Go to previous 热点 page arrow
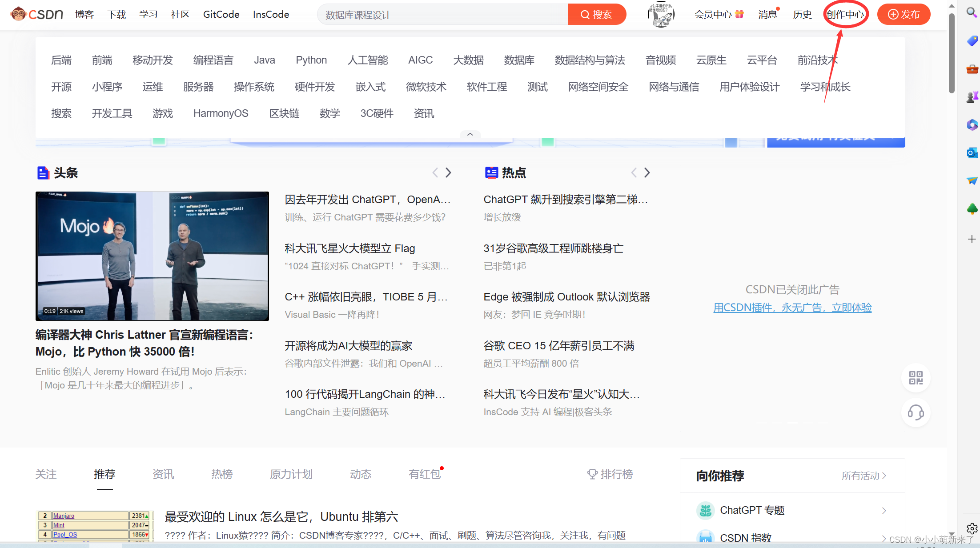This screenshot has width=980, height=548. (x=634, y=172)
